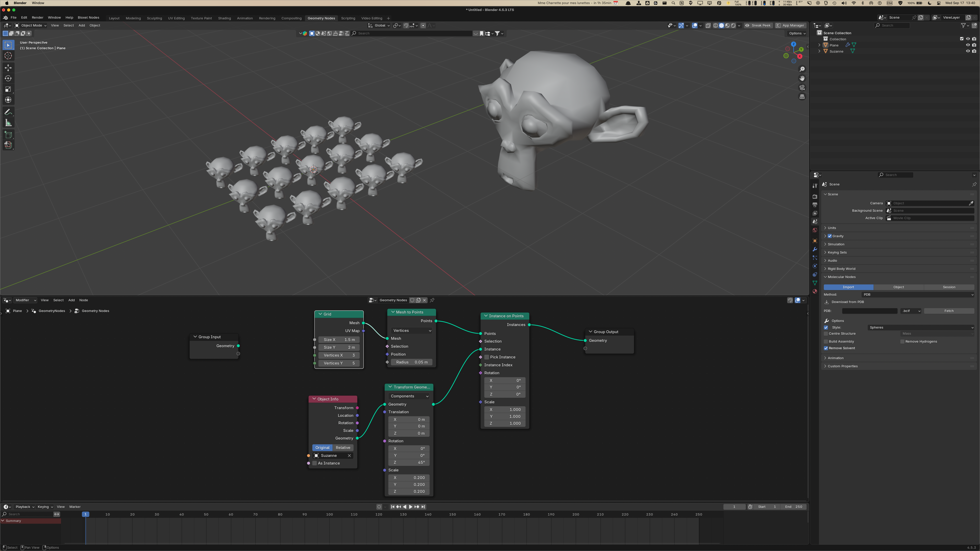Toggle the camera view icon
The image size is (980, 551).
click(x=802, y=87)
